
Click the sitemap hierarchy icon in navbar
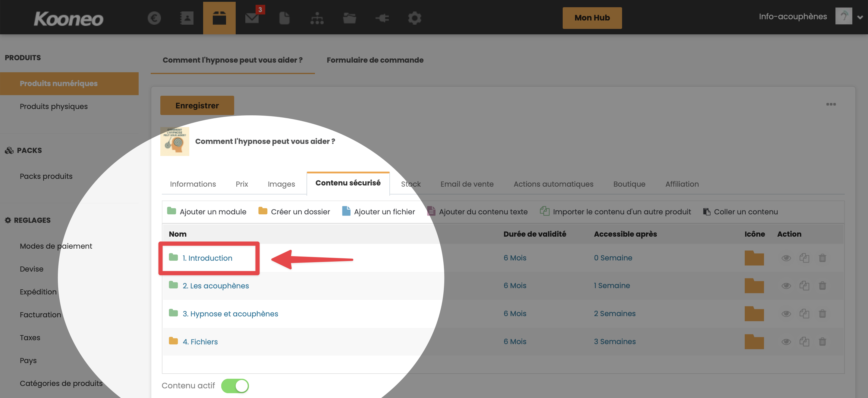coord(317,18)
